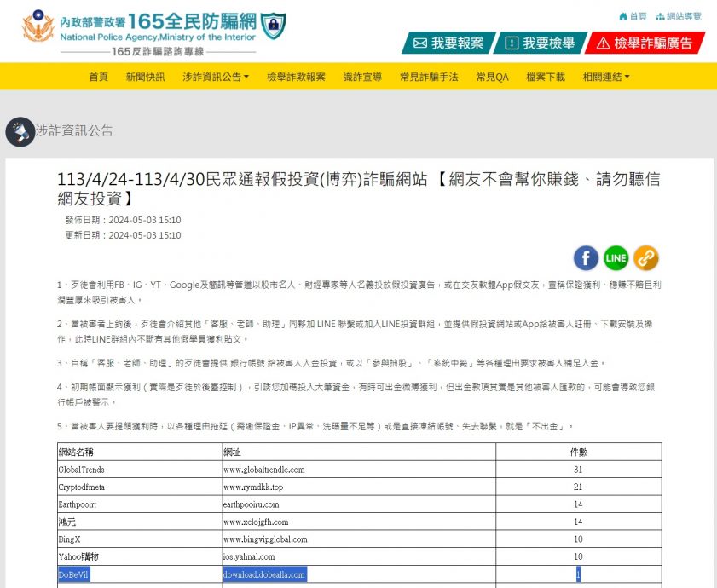Click the sitemap icon beside 網站導覽

click(661, 15)
